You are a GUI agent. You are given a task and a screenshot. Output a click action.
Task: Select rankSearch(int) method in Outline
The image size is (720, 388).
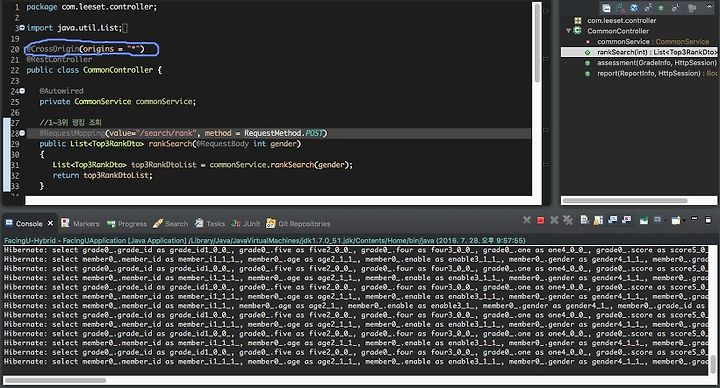point(639,52)
